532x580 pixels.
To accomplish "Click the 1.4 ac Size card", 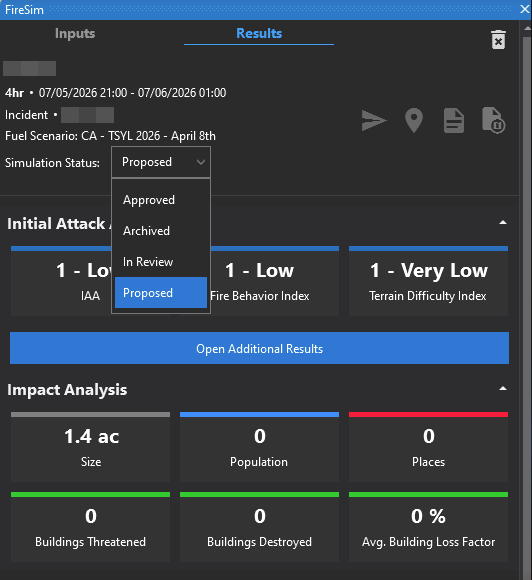I will [91, 447].
